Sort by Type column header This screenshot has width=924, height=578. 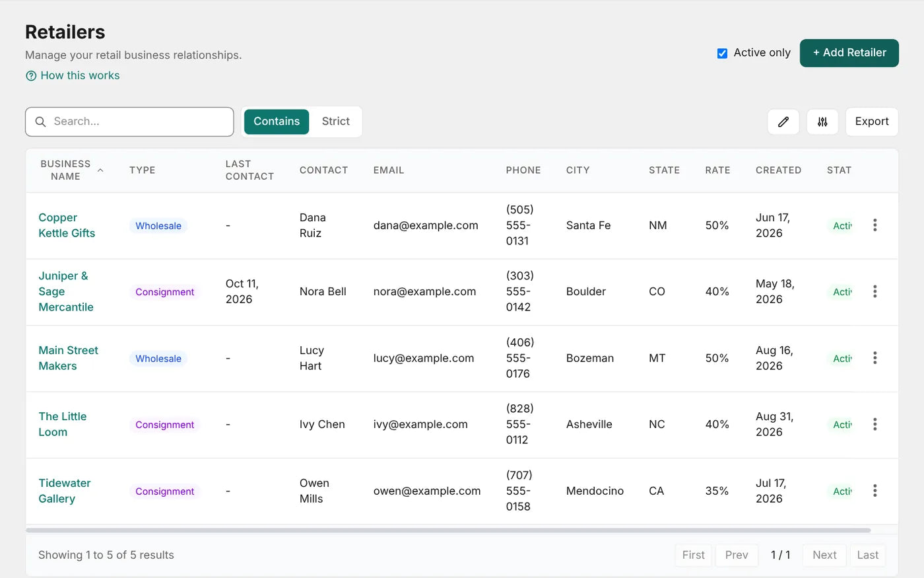point(143,170)
